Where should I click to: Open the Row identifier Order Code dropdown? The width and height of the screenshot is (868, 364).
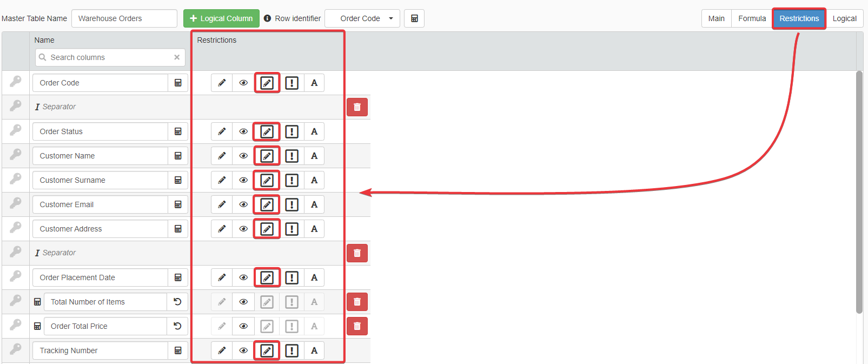point(362,18)
